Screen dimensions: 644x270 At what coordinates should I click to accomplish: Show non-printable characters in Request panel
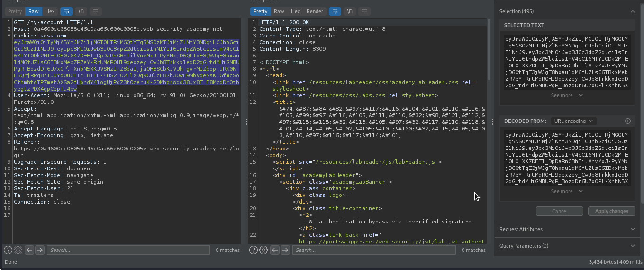click(x=81, y=11)
